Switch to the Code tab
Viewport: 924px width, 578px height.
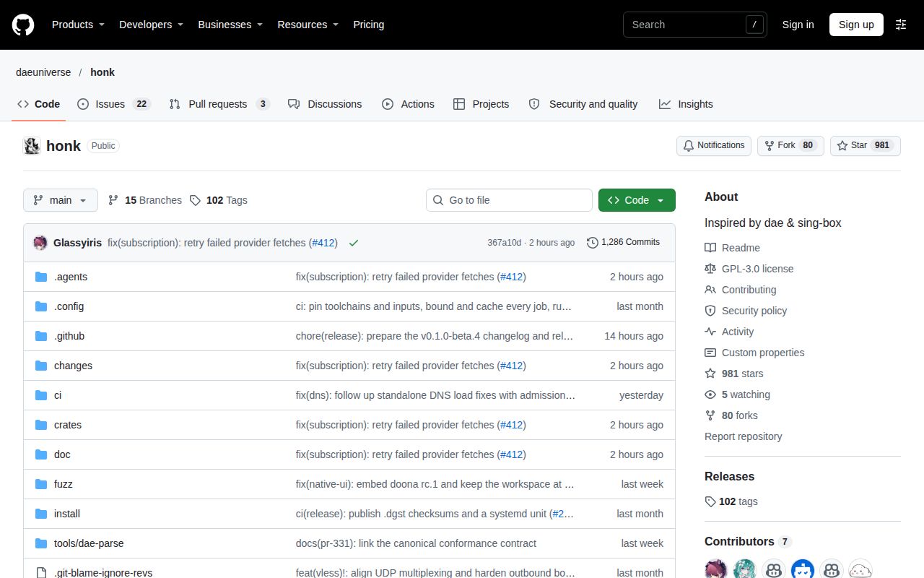(x=39, y=104)
